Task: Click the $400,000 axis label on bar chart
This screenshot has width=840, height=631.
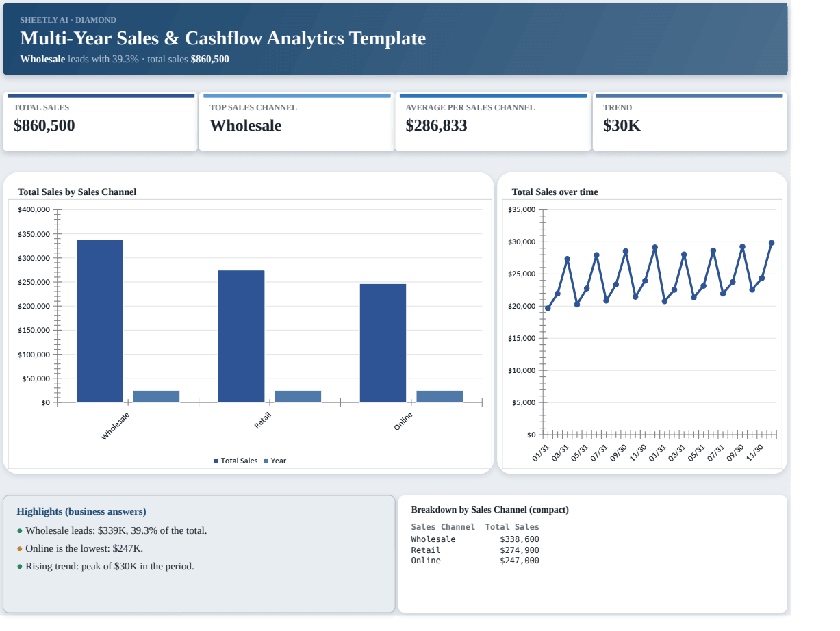Action: point(34,209)
